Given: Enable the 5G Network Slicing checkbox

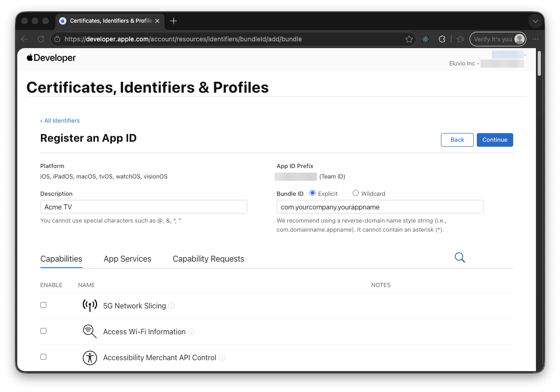Looking at the screenshot, I should coord(43,305).
